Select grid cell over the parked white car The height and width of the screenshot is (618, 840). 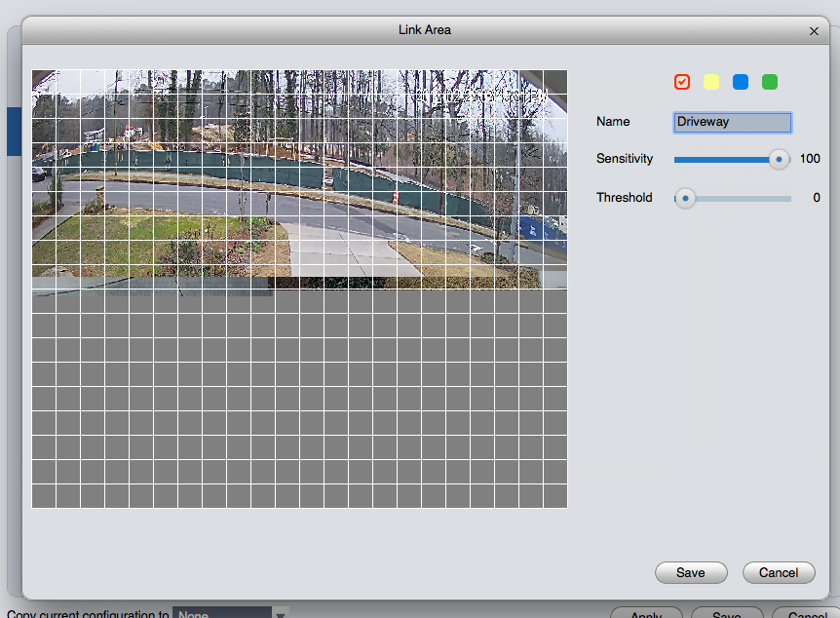tap(44, 179)
